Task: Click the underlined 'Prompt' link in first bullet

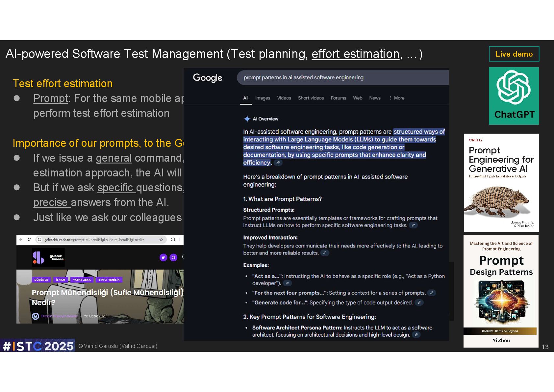Action: coord(51,98)
